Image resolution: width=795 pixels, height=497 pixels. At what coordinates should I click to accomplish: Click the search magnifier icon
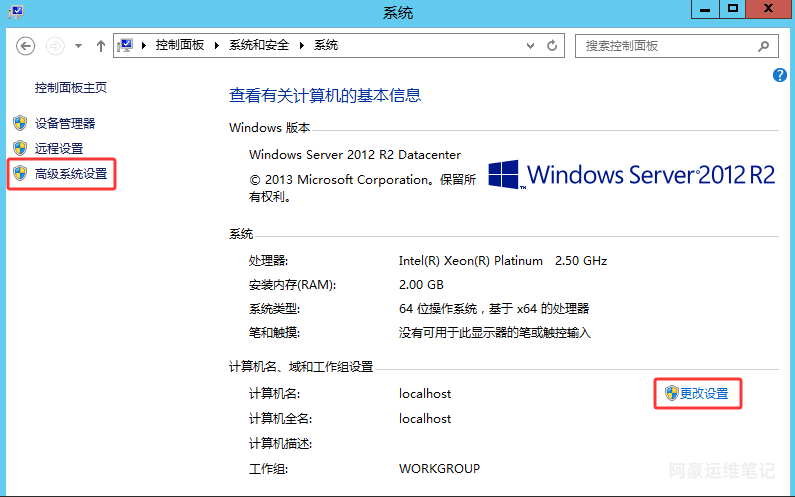point(764,46)
